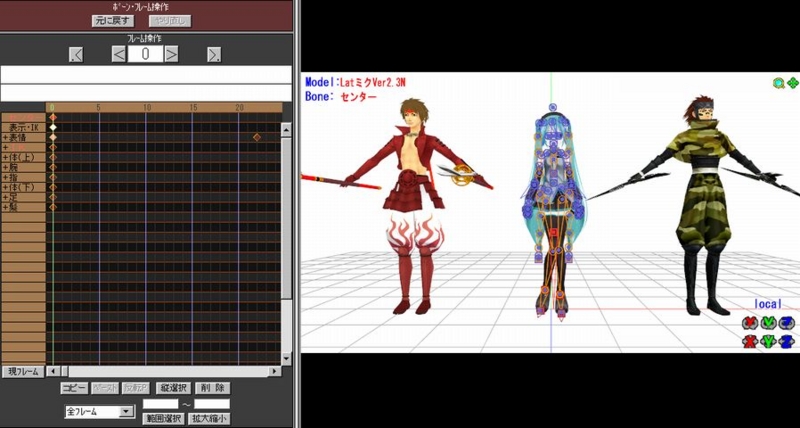Click the frame number field showing 0
Viewport: 800px width, 428px height.
145,54
